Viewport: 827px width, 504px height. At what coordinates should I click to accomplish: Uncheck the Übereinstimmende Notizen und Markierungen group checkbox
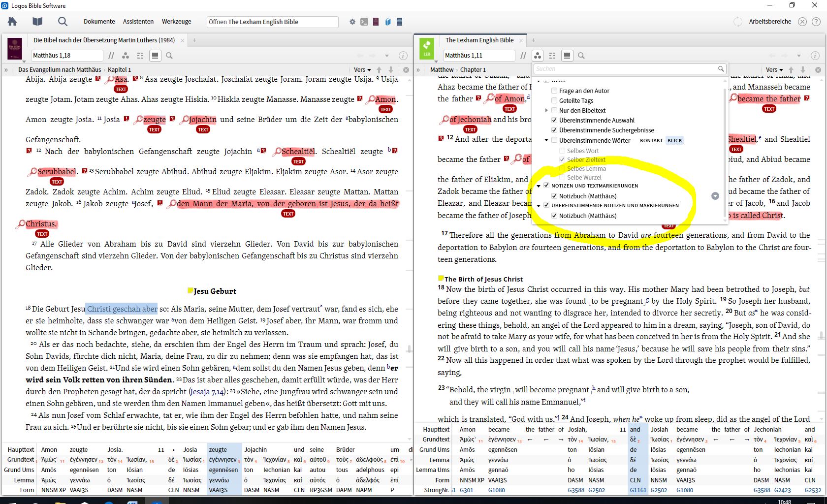coord(546,205)
